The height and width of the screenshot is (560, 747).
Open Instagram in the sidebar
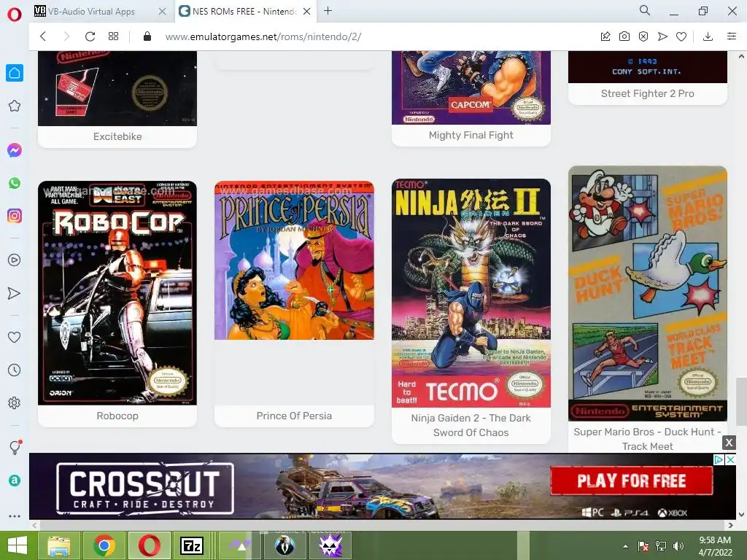(15, 216)
